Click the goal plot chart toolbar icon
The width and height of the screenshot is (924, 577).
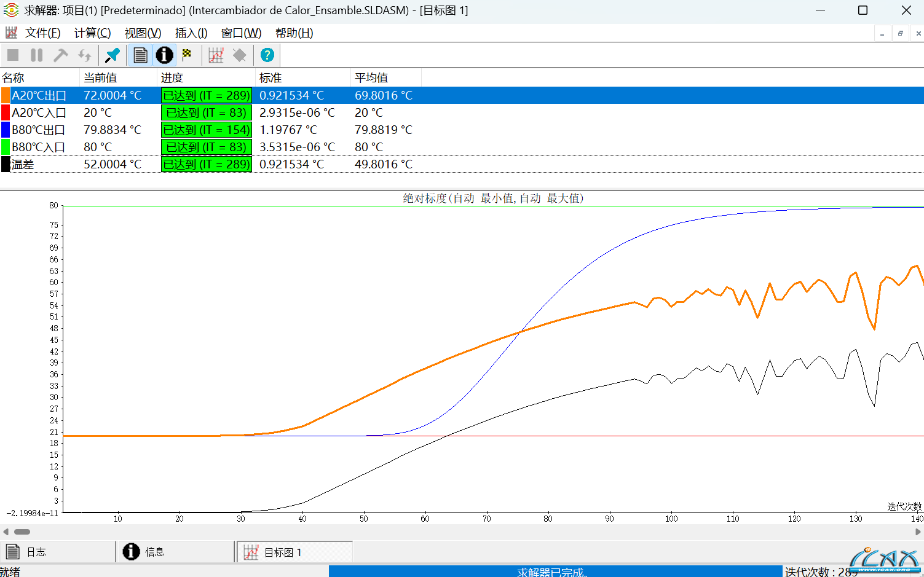(x=216, y=55)
